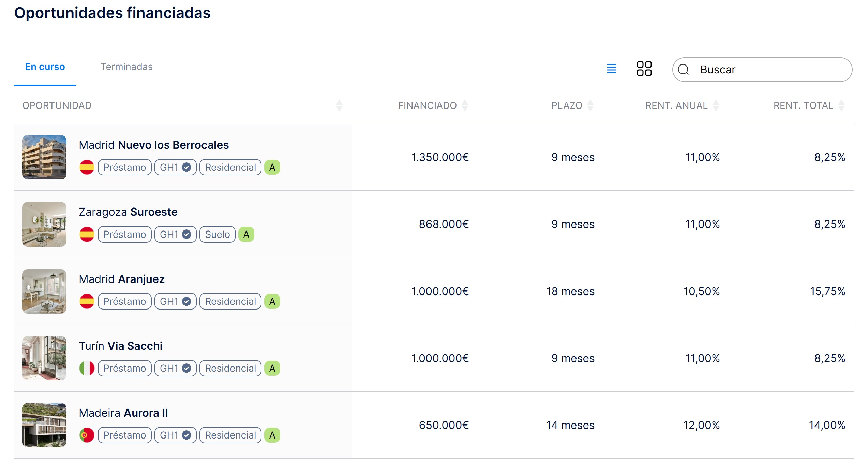This screenshot has height=460, width=868.
Task: Click green A rating on Madeira Aurora II
Action: tap(272, 435)
